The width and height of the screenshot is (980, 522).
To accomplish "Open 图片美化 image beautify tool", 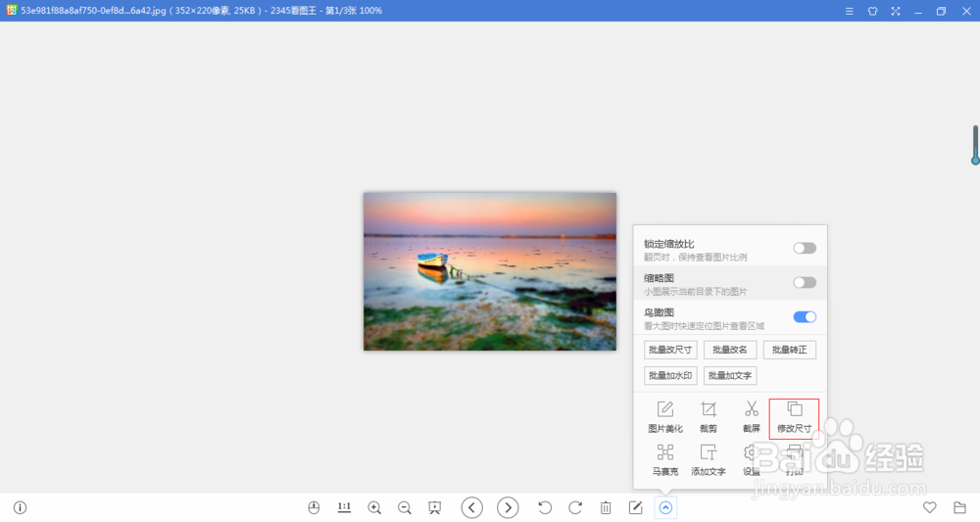I will [665, 417].
